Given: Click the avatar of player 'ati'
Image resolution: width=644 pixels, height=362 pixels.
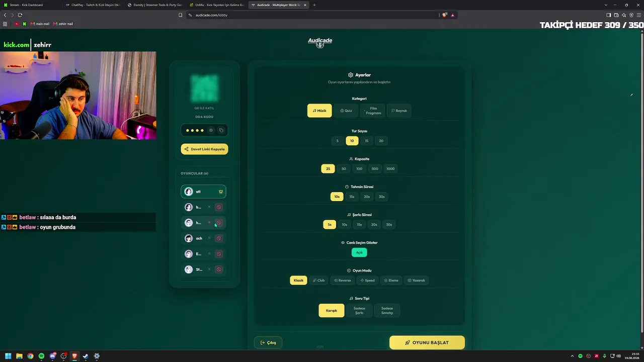Looking at the screenshot, I should click(x=189, y=192).
